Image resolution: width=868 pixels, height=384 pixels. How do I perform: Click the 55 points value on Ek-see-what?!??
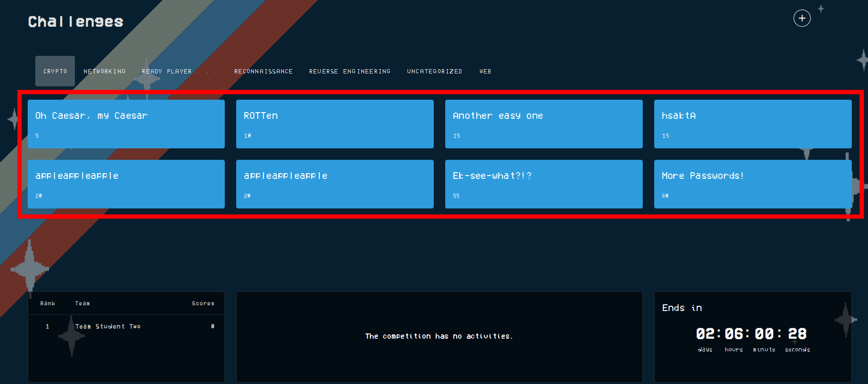(x=456, y=196)
